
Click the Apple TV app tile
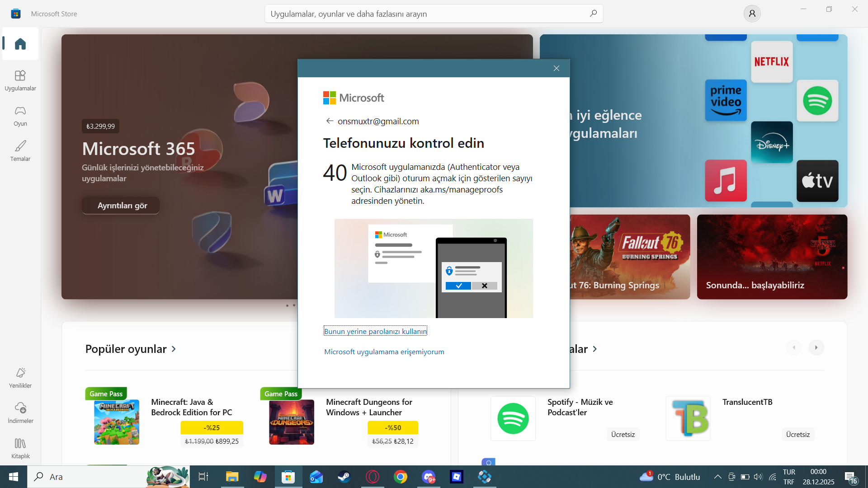(x=817, y=181)
